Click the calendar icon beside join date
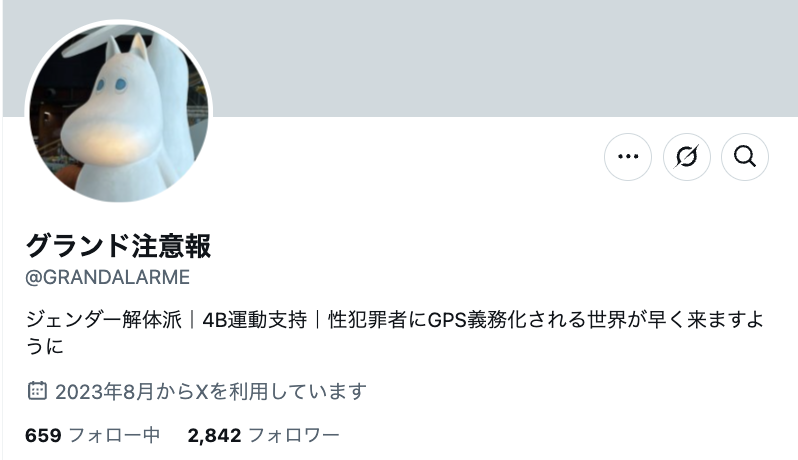The height and width of the screenshot is (460, 798). point(37,391)
